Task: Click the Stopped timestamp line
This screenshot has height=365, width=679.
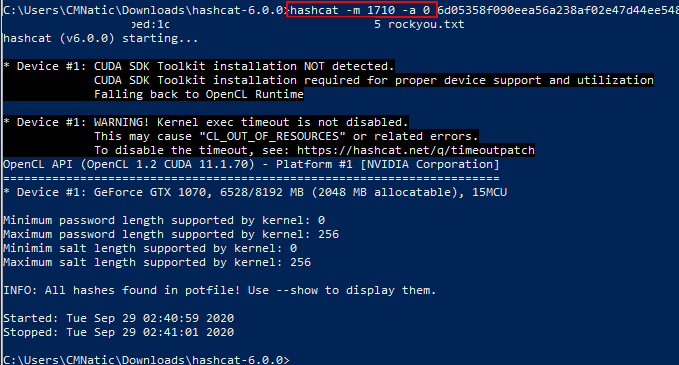Action: [118, 332]
